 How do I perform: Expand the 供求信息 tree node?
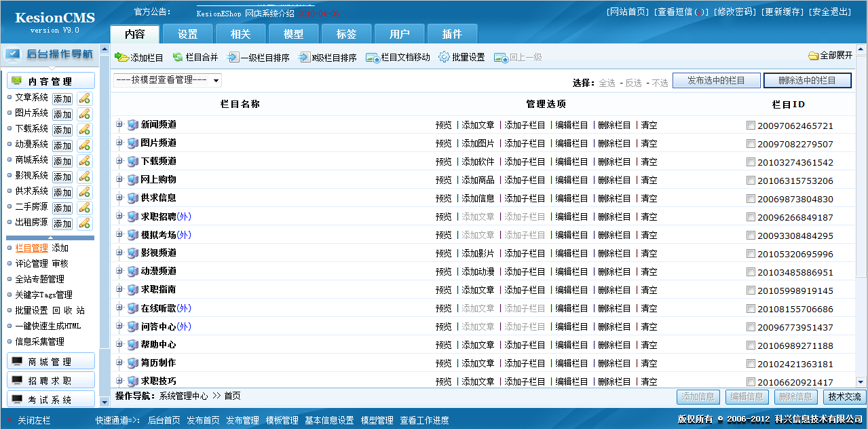(x=119, y=198)
